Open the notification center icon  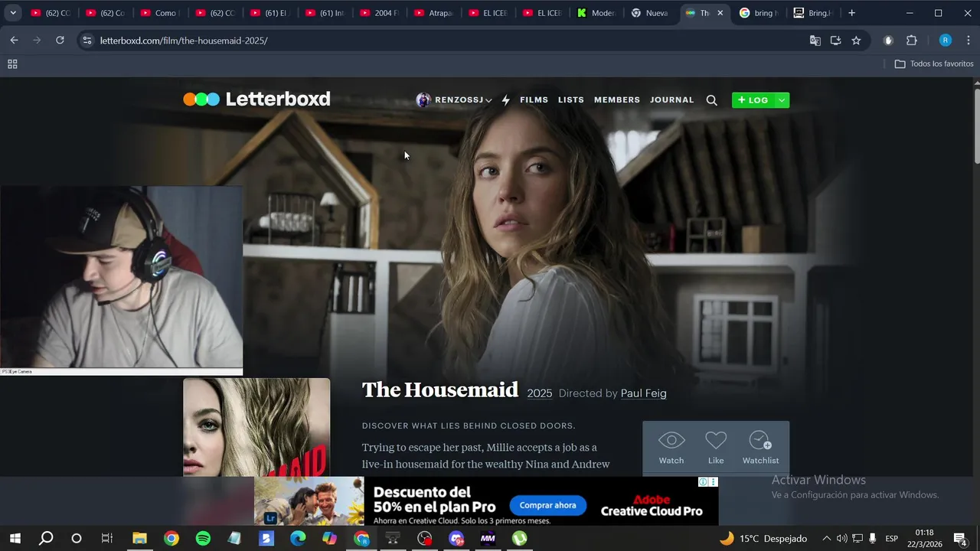[960, 539]
